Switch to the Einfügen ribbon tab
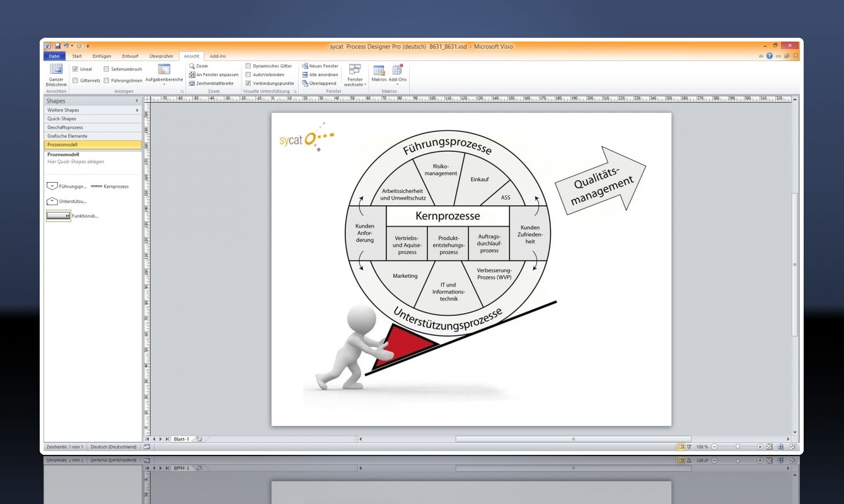The image size is (844, 504). [101, 56]
